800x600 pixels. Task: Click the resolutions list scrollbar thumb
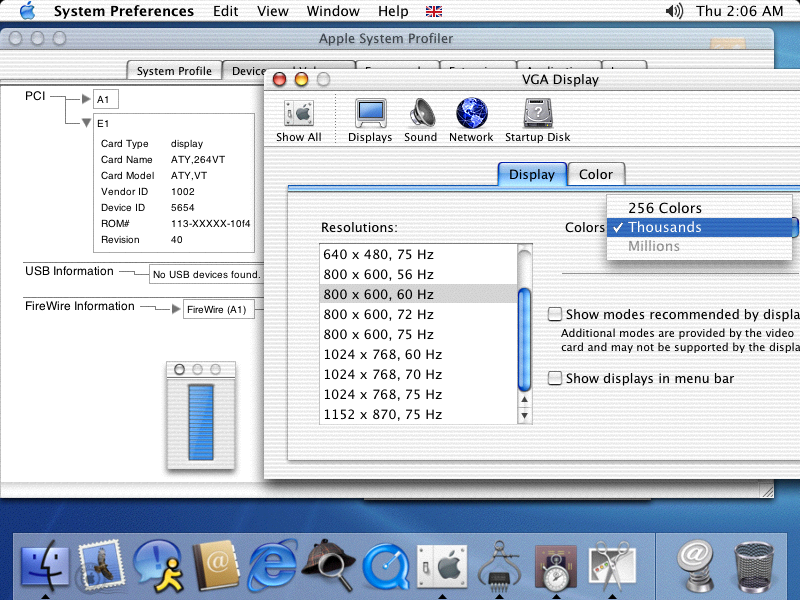point(524,339)
